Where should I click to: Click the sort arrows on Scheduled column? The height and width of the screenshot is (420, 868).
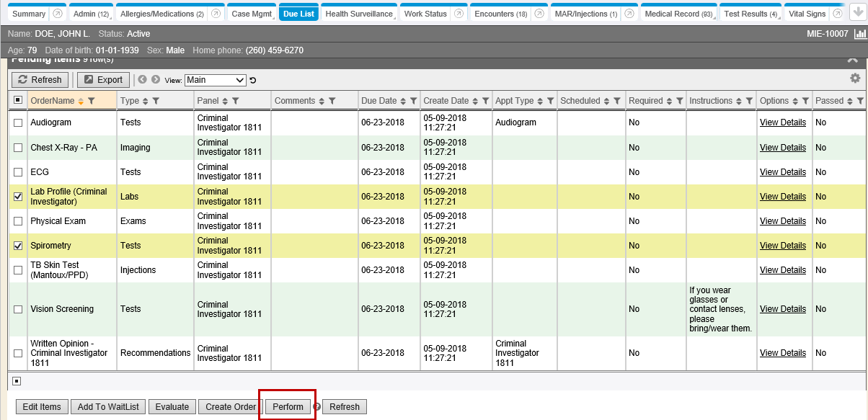tap(607, 101)
